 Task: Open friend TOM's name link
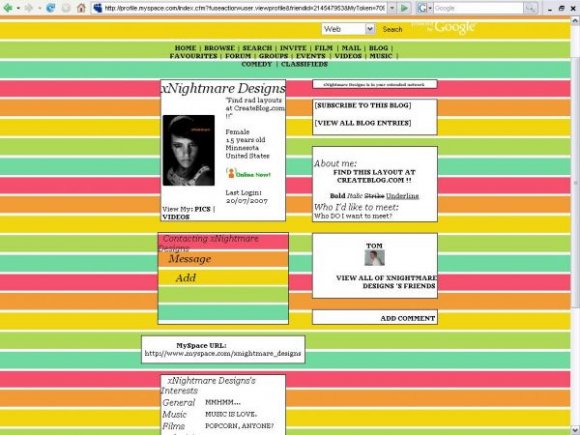[x=374, y=246]
